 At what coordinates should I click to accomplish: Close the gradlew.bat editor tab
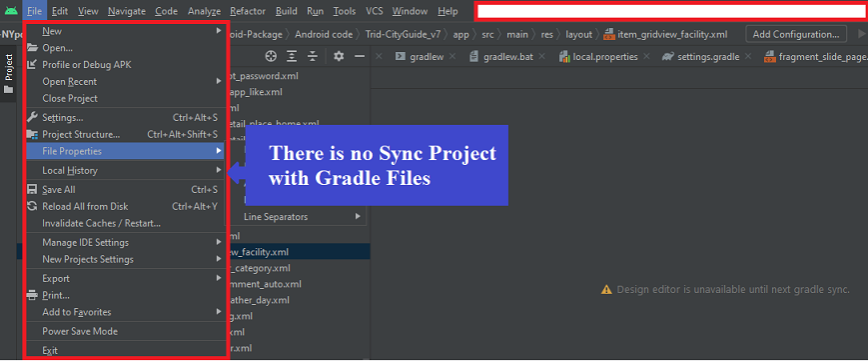[542, 57]
